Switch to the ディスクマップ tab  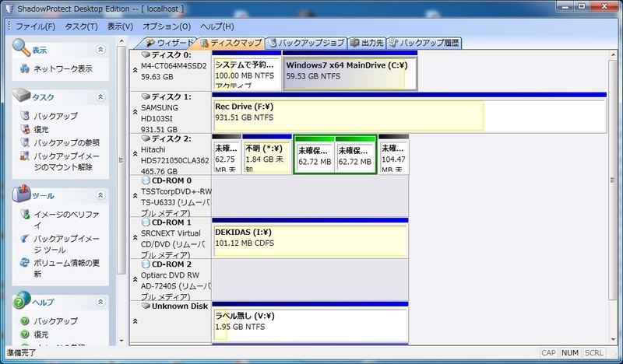[x=231, y=43]
